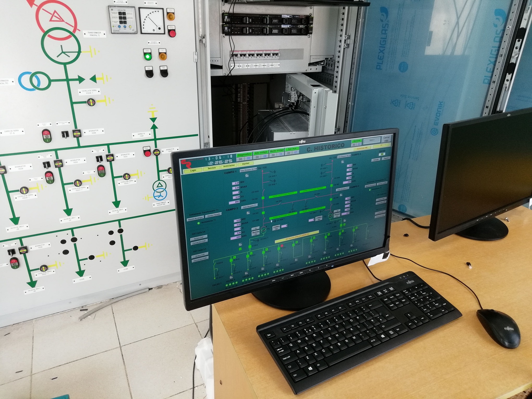Image resolution: width=532 pixels, height=399 pixels.
Task: Open the detail icon below CAMPO 1
Action: pyautogui.click(x=247, y=175)
